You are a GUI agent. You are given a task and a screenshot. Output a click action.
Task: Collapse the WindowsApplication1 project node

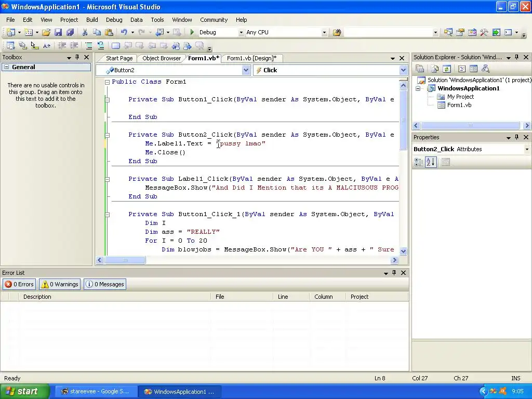[x=418, y=88]
